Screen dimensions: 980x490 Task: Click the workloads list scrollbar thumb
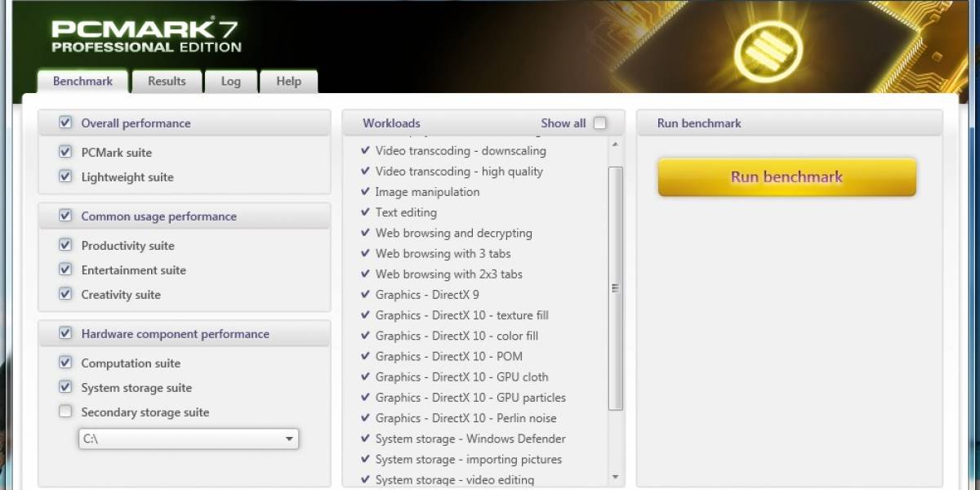[x=615, y=287]
